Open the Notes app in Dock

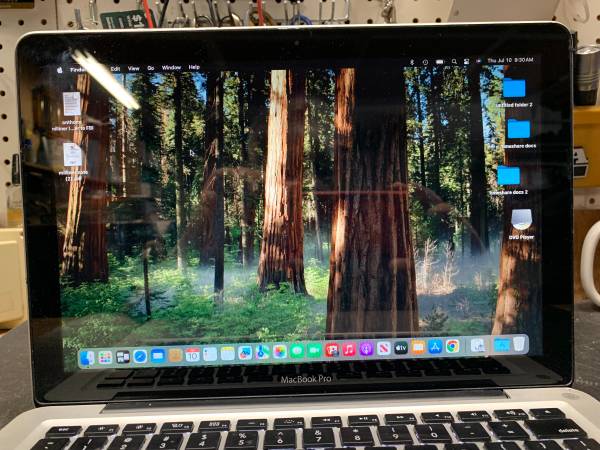click(228, 354)
